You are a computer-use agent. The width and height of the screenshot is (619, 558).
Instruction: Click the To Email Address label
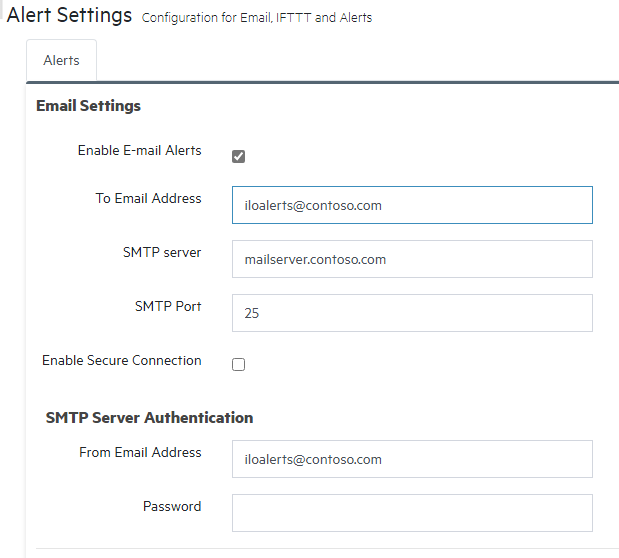pyautogui.click(x=148, y=198)
